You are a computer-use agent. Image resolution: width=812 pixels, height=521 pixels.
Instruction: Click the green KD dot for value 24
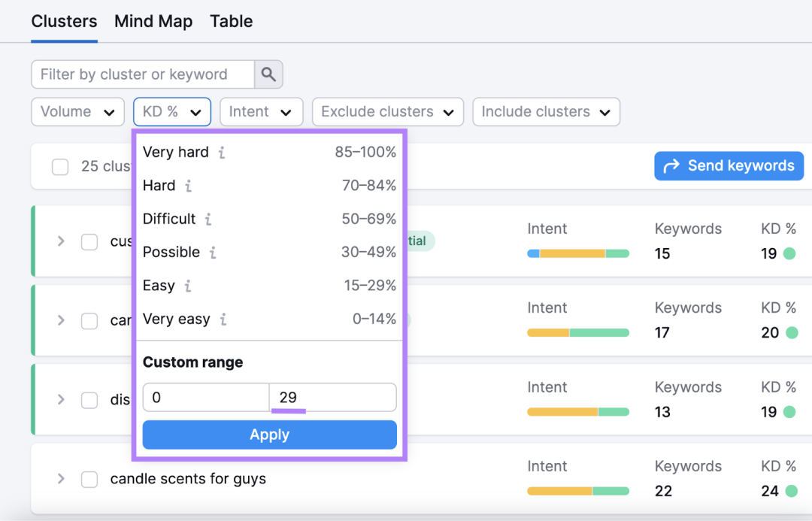click(791, 490)
